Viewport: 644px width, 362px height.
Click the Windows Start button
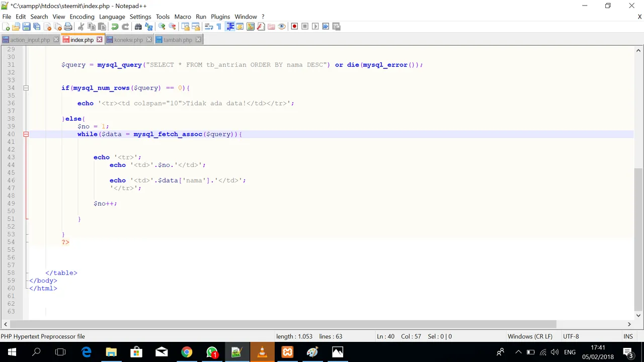12,352
